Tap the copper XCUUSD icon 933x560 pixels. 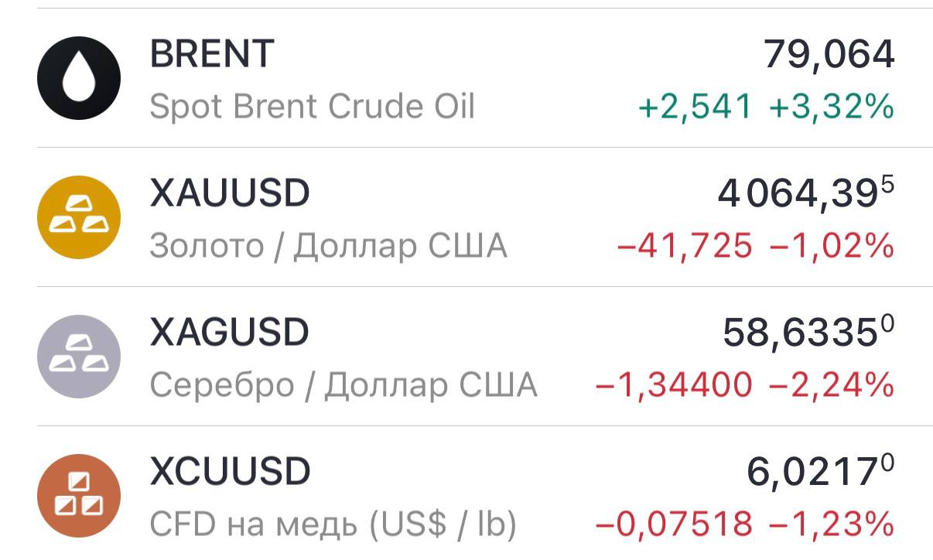pos(79,496)
